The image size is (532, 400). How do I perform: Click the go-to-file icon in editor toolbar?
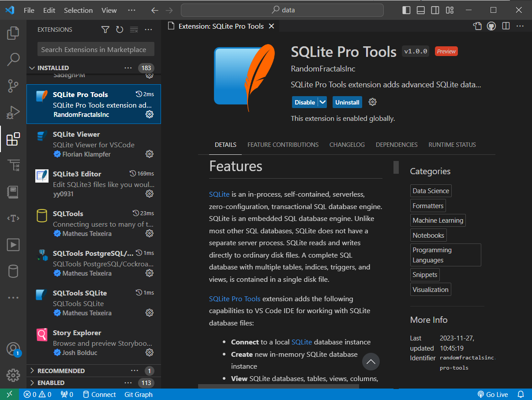pyautogui.click(x=477, y=26)
